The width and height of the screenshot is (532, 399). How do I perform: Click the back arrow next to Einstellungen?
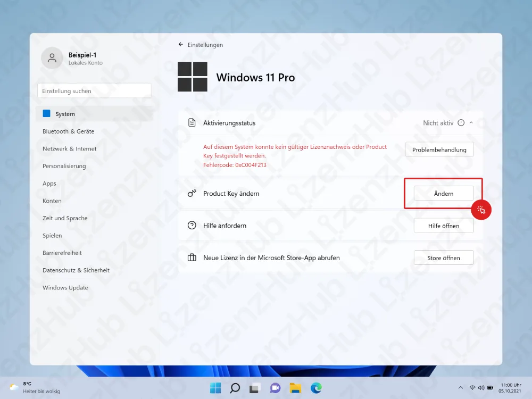point(181,45)
